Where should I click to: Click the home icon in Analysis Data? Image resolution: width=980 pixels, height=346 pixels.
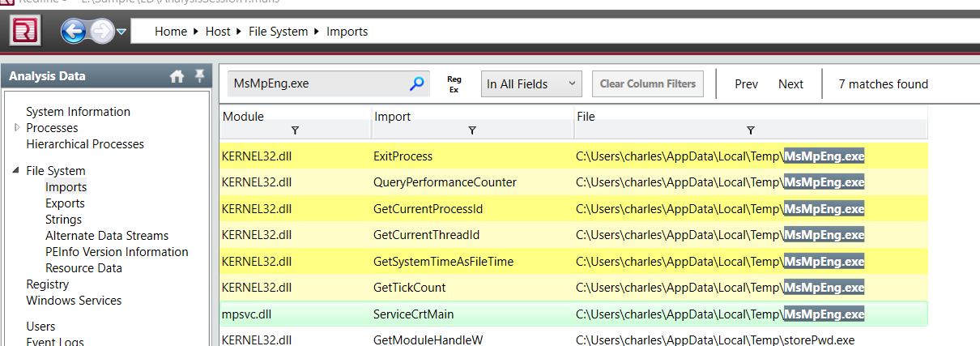point(177,77)
